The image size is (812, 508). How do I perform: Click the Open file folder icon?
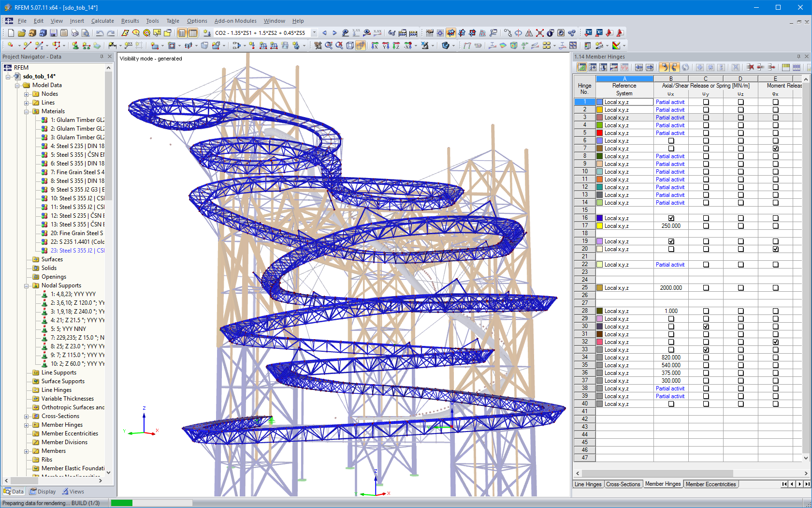pyautogui.click(x=21, y=33)
